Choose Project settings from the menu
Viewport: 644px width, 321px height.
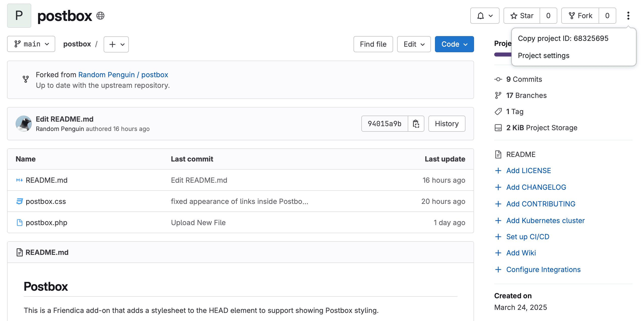point(543,56)
